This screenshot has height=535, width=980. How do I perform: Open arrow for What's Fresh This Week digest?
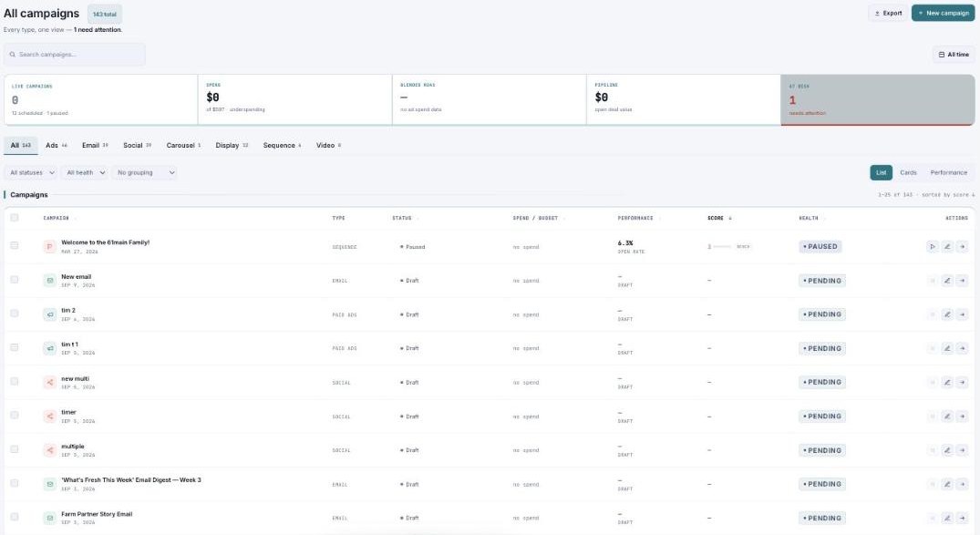coord(962,484)
